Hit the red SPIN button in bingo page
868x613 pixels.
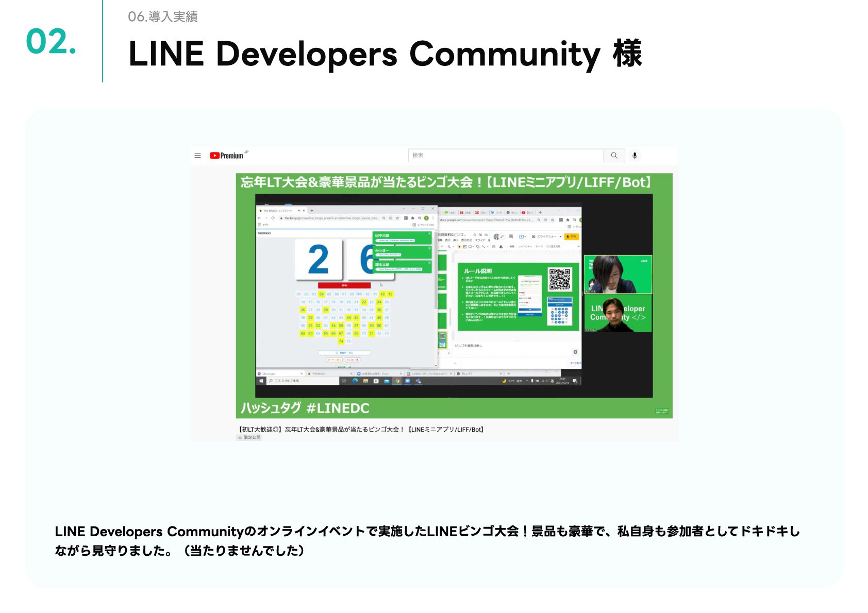pyautogui.click(x=344, y=285)
